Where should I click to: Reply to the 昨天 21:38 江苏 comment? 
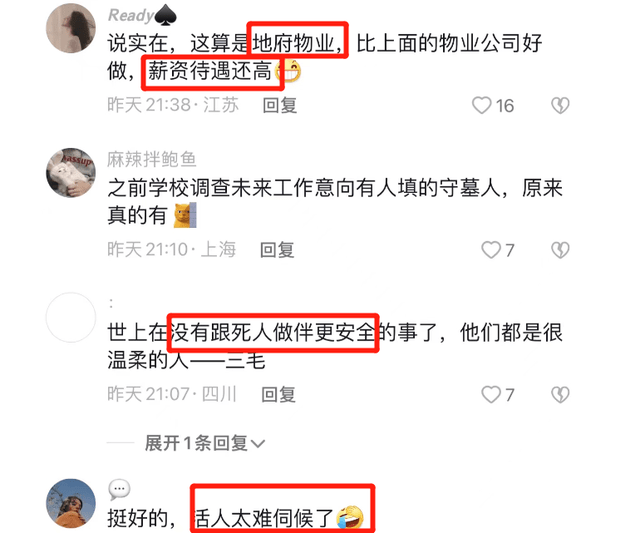click(280, 105)
